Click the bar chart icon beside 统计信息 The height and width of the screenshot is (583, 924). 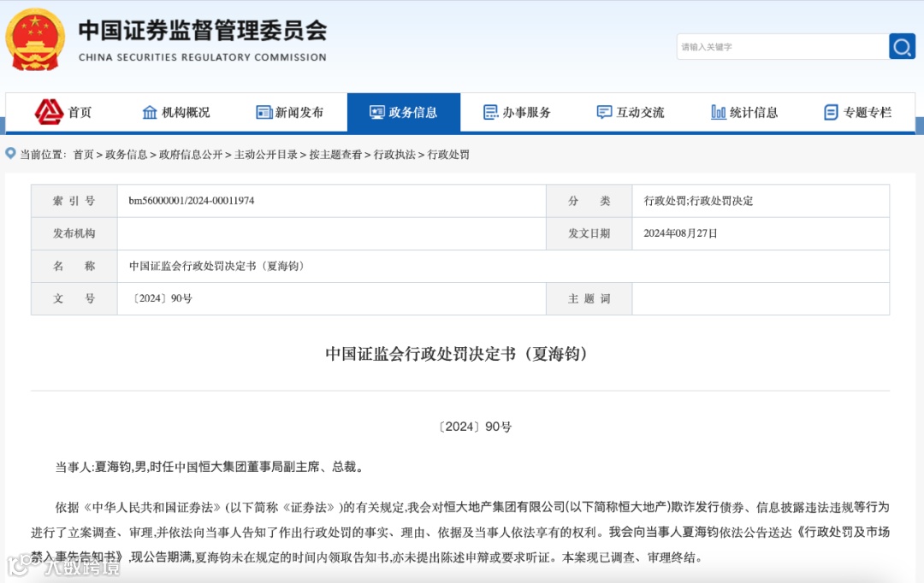pyautogui.click(x=719, y=112)
